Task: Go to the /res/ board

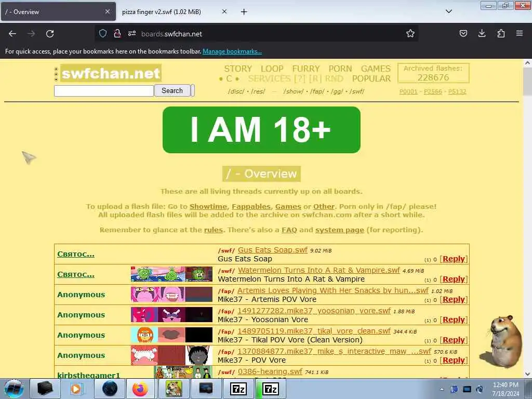Action: 258,91
